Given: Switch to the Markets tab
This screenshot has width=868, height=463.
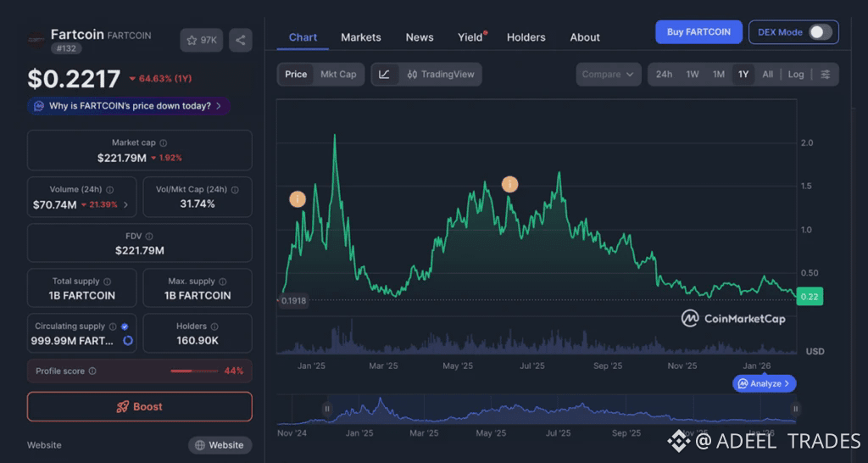Looking at the screenshot, I should click(360, 37).
